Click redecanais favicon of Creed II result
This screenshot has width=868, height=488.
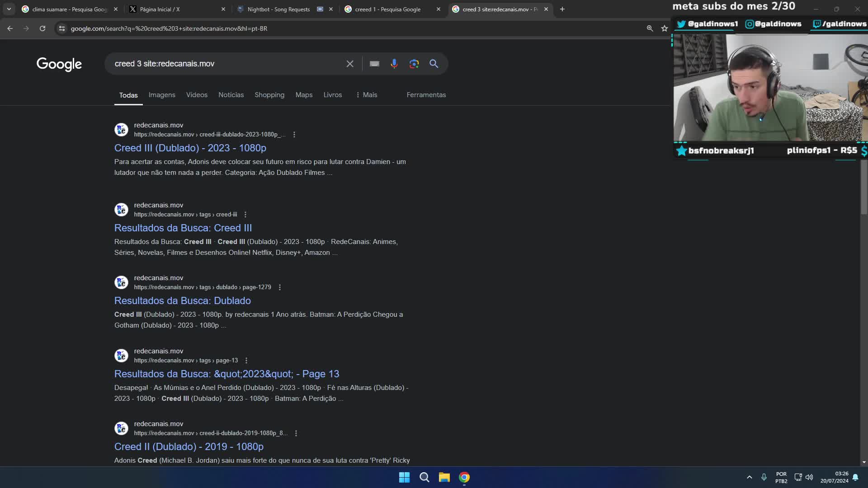coord(121,428)
